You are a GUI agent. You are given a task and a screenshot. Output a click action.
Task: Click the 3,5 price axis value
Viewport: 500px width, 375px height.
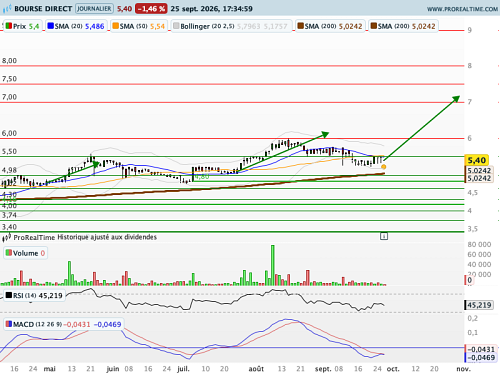tap(472, 229)
